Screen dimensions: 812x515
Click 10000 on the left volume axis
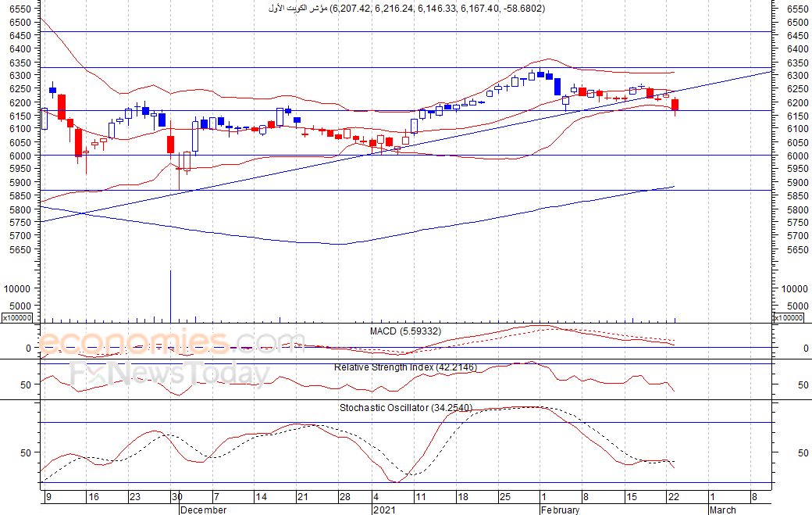[x=18, y=288]
